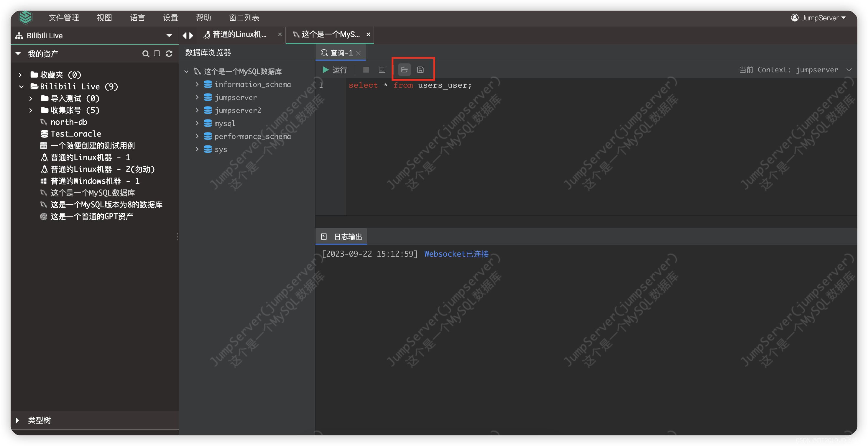868x446 pixels.
Task: Switch to the 普通的Linux机 tab
Action: pos(239,35)
